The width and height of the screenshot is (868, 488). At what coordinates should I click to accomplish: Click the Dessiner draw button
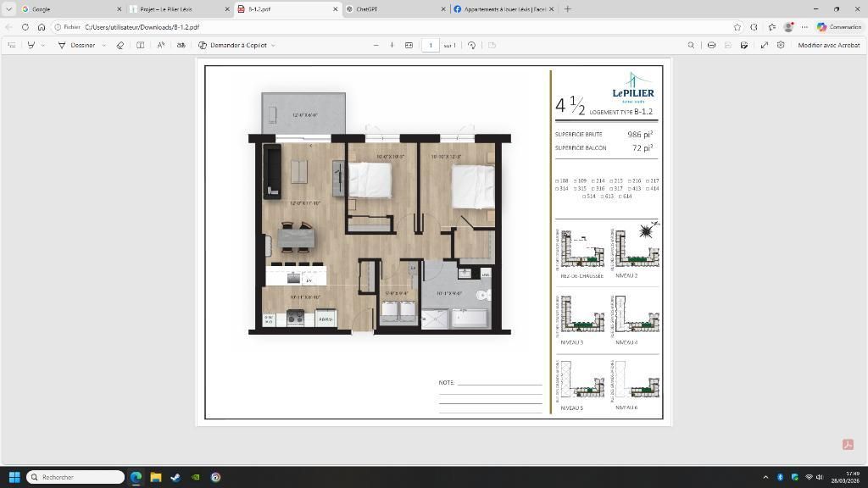[76, 45]
